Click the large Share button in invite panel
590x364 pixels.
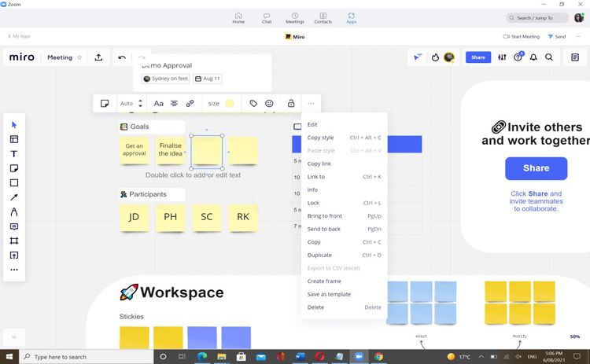pos(537,168)
